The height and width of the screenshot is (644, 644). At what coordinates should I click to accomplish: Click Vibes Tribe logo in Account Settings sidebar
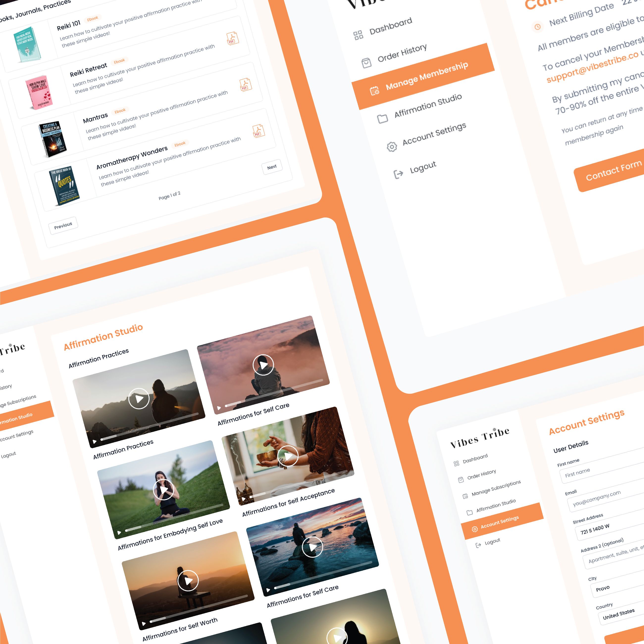pyautogui.click(x=480, y=438)
